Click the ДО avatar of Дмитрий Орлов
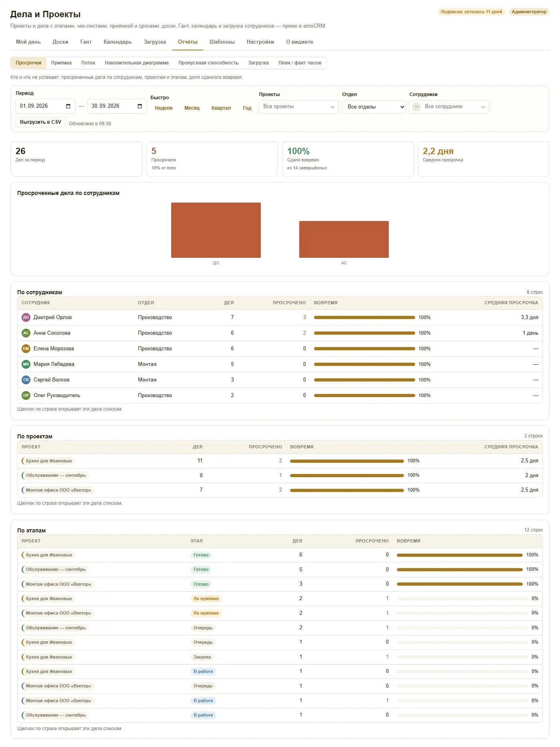Screen dimensions: 560x747 pos(26,317)
